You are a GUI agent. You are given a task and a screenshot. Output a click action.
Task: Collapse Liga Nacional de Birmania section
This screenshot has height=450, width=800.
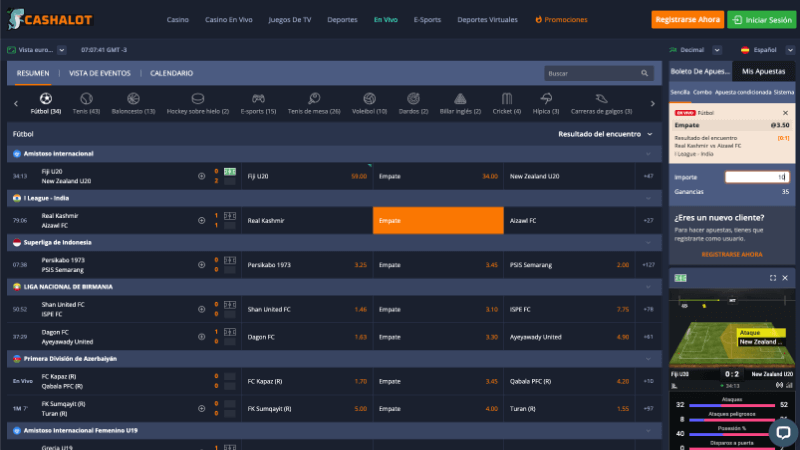[x=648, y=287]
